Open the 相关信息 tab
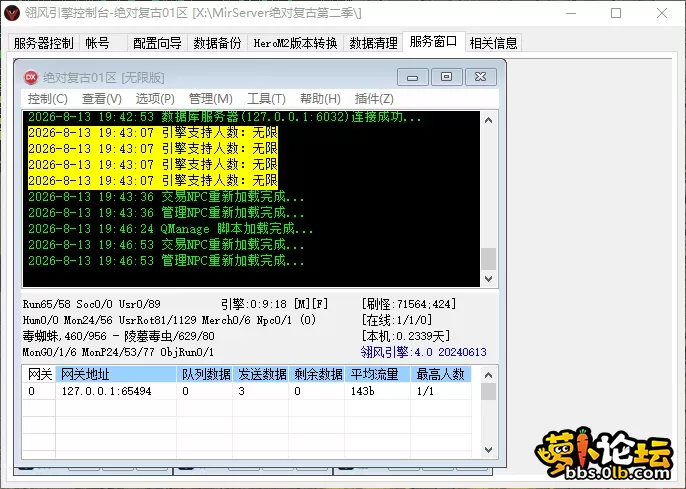Screen dimensions: 686x489 pyautogui.click(x=494, y=43)
